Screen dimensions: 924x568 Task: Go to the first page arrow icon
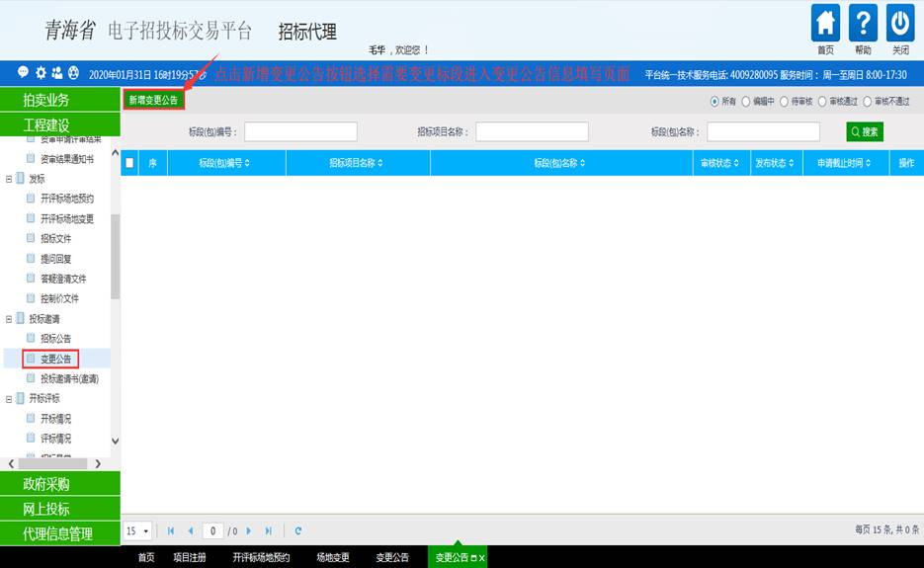171,531
